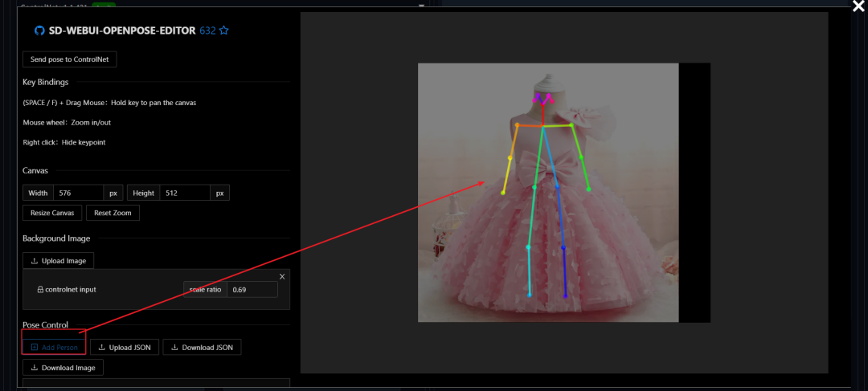Upload a background image
The width and height of the screenshot is (868, 391).
click(x=58, y=260)
